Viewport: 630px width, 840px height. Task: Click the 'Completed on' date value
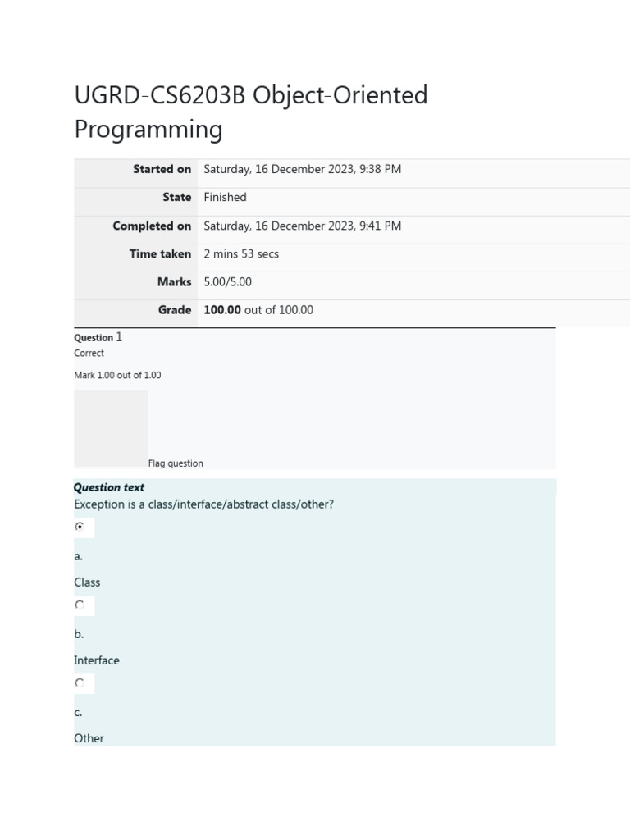coord(302,226)
